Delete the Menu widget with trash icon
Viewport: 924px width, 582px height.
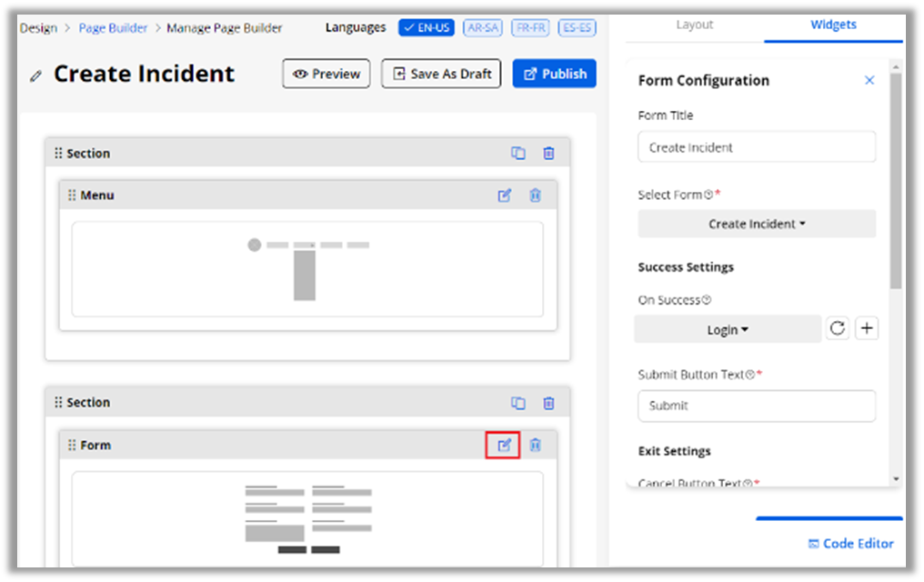pos(536,196)
